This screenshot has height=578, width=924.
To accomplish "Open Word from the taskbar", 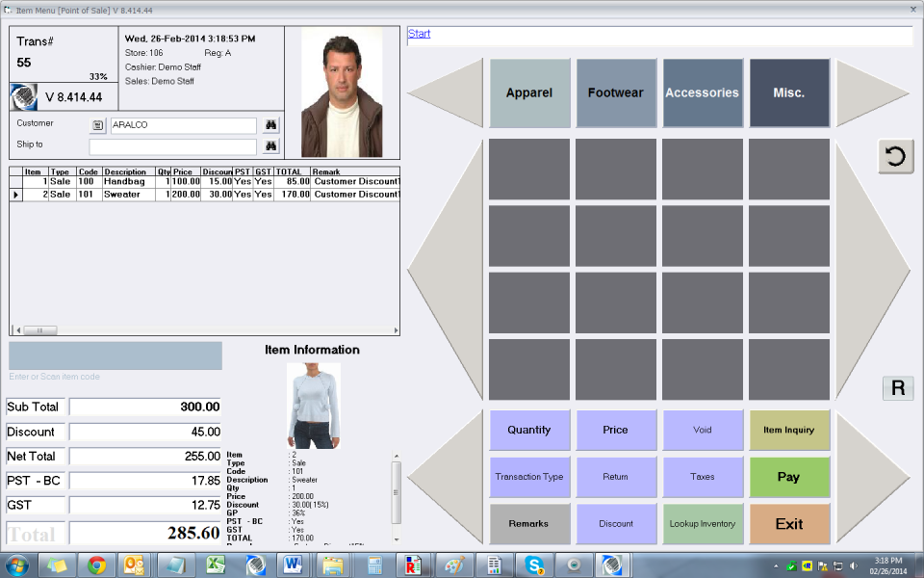I will tap(294, 566).
